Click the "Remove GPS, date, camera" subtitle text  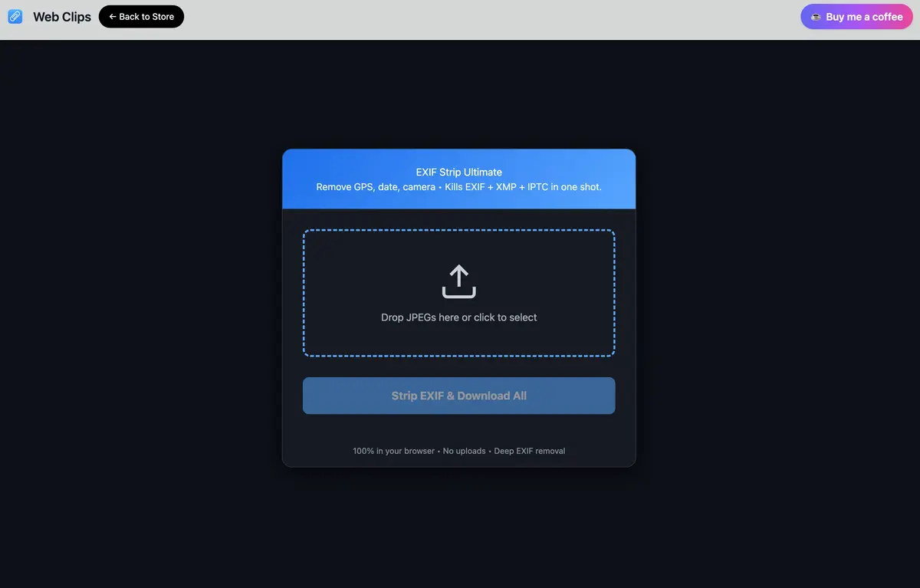point(376,187)
